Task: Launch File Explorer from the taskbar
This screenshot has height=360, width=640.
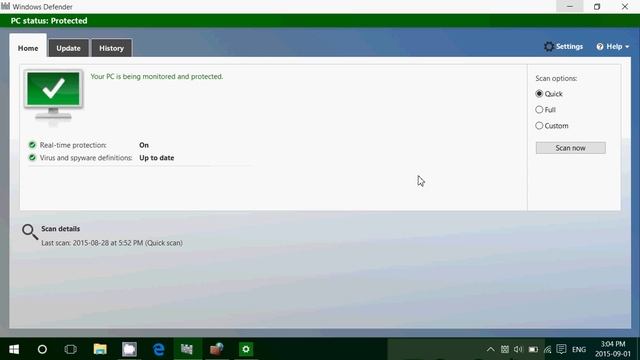Action: [x=100, y=349]
